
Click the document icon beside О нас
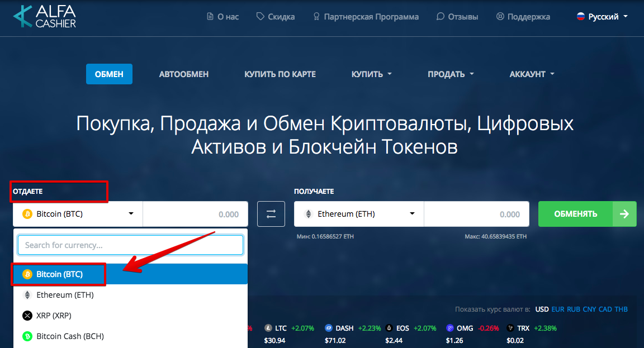[x=210, y=16]
